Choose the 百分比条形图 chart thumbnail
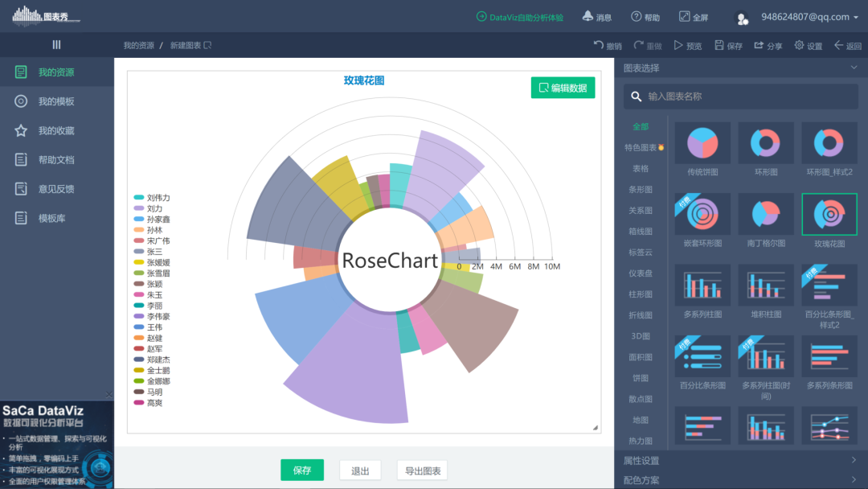Screen dimensions: 868x489 [x=702, y=356]
